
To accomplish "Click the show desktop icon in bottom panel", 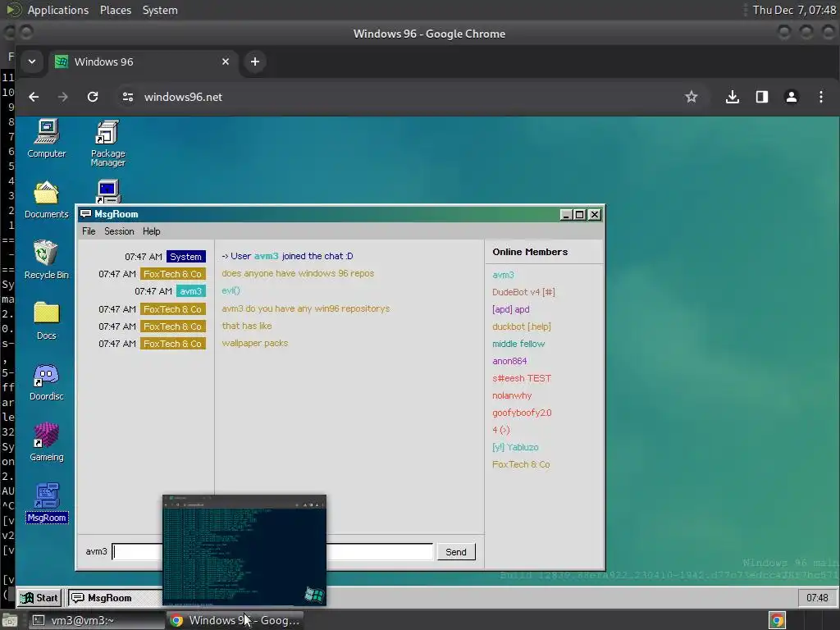I will (x=9, y=620).
